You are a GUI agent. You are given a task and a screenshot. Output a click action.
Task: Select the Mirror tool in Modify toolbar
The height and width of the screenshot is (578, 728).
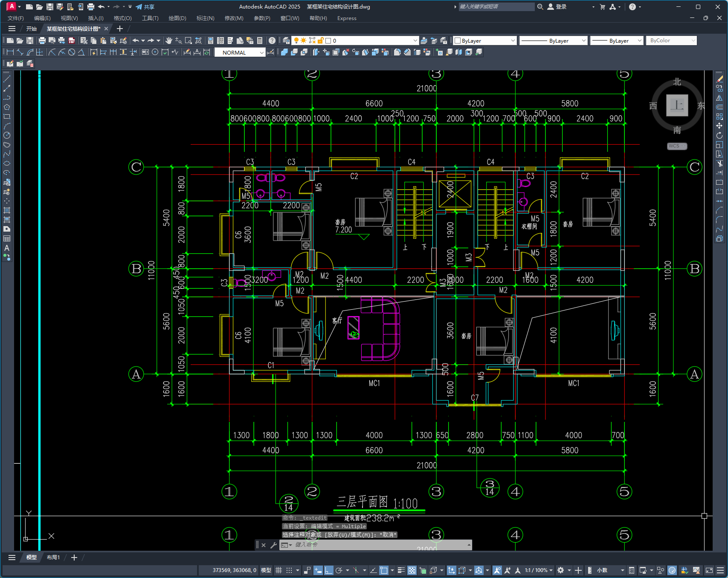coord(719,98)
